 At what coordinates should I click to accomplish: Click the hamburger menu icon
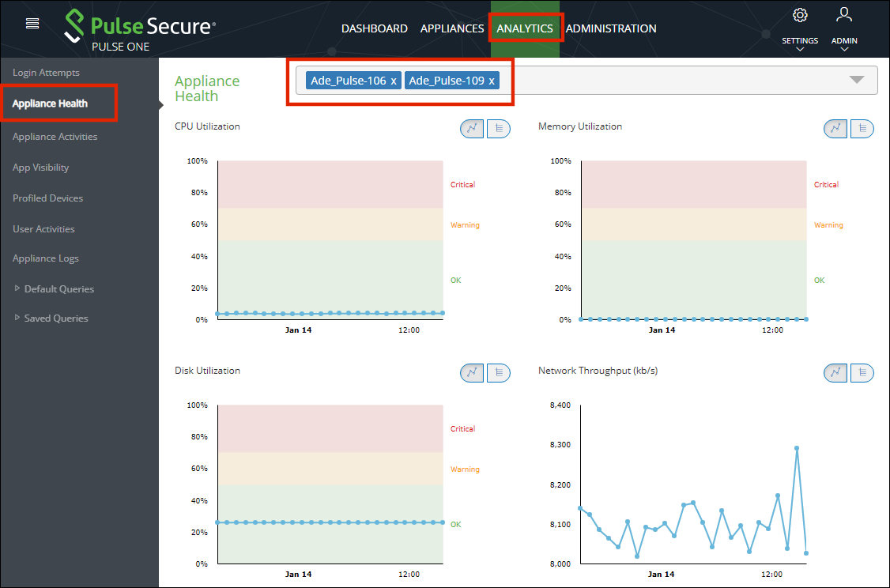(x=32, y=23)
